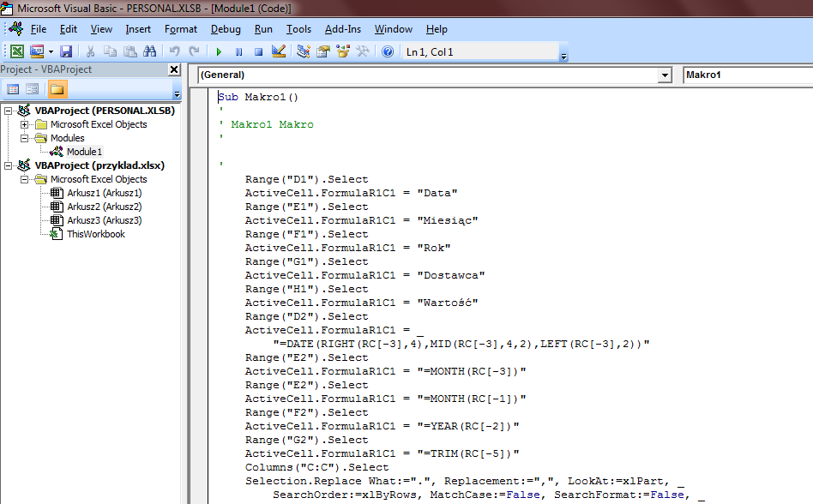
Task: Click the Range("D1").Select code line
Action: (306, 179)
